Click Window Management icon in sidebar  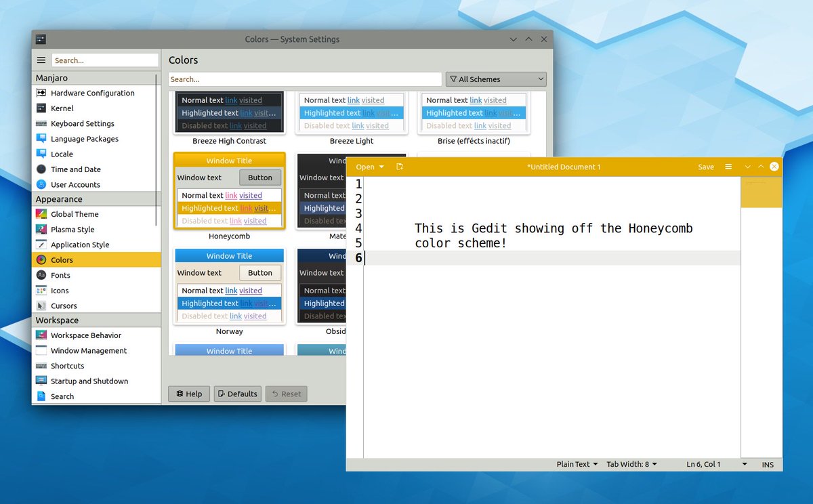[41, 351]
